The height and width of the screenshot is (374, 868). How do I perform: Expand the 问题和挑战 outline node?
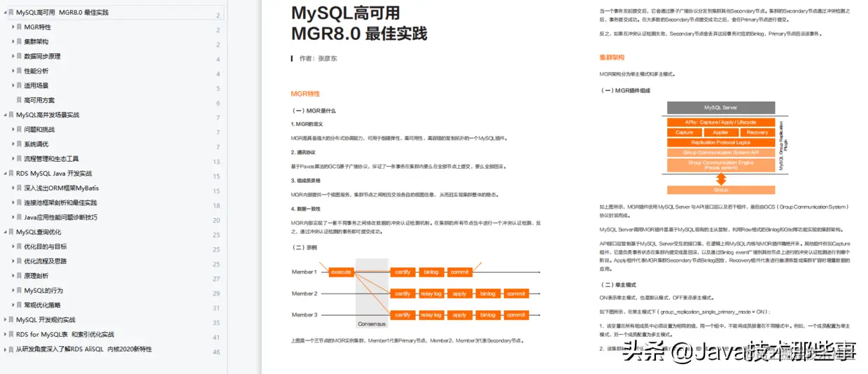coord(13,130)
